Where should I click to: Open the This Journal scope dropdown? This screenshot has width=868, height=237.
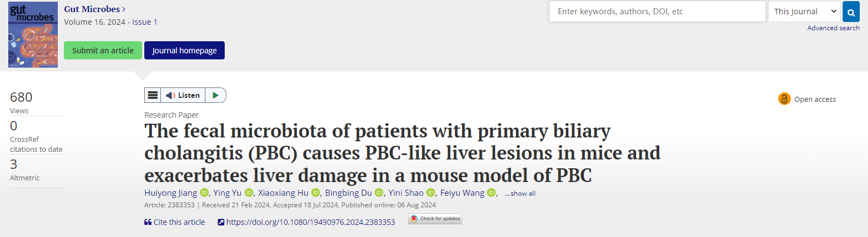coord(804,12)
